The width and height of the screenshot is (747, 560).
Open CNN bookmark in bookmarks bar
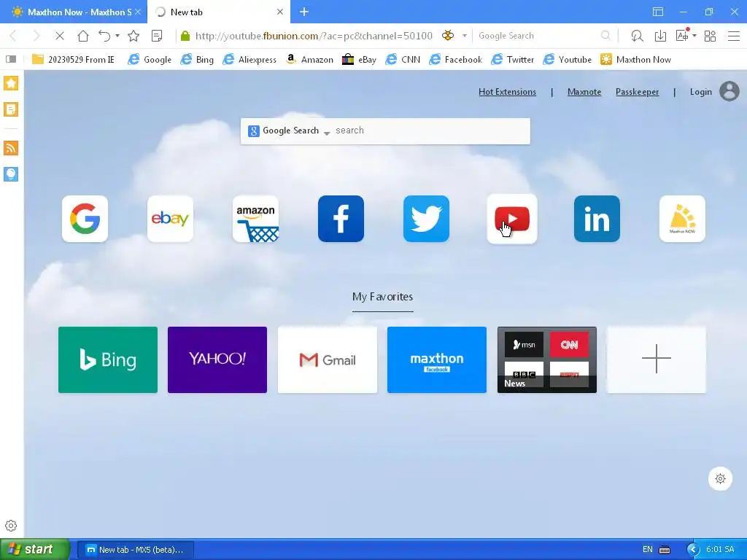[x=403, y=59]
